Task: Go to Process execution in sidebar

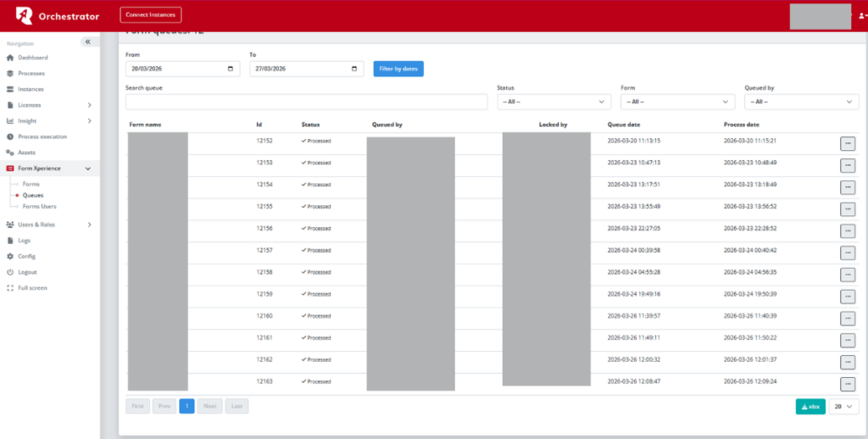Action: click(42, 136)
